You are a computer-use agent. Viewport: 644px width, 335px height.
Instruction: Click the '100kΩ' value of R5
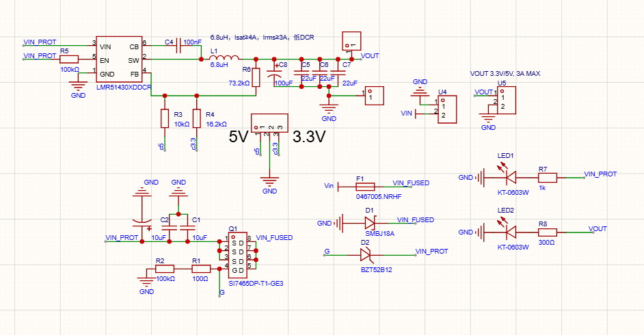pyautogui.click(x=70, y=70)
